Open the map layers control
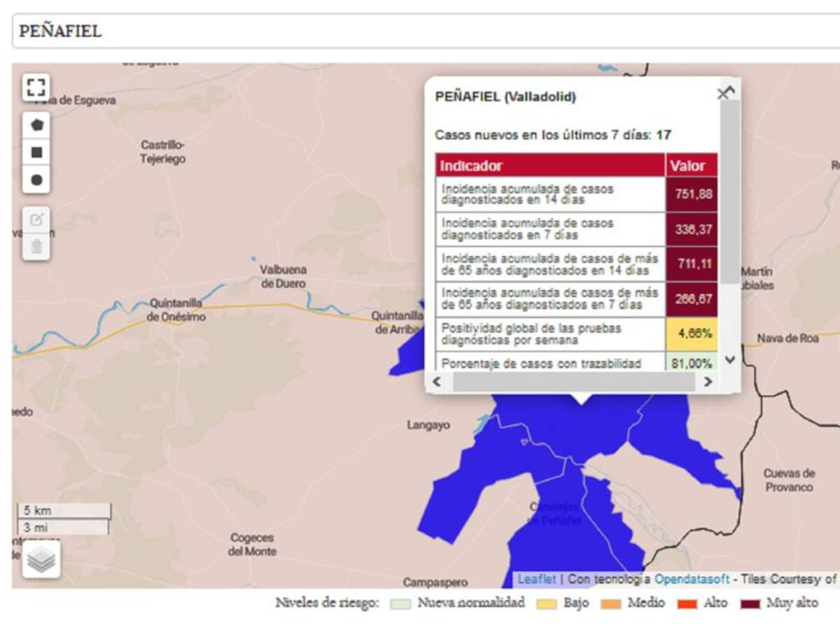 coord(41,559)
